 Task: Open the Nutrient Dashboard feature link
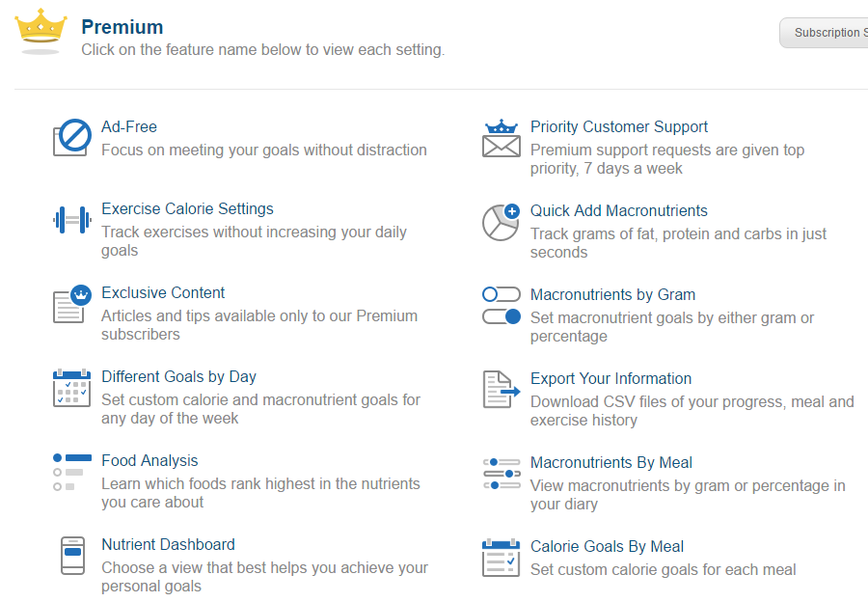pyautogui.click(x=168, y=544)
